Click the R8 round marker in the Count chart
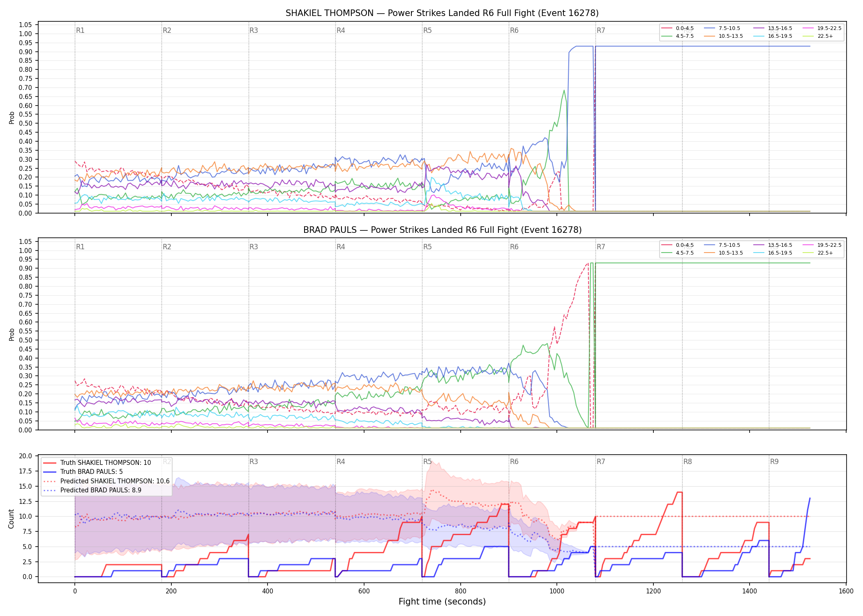 point(688,462)
